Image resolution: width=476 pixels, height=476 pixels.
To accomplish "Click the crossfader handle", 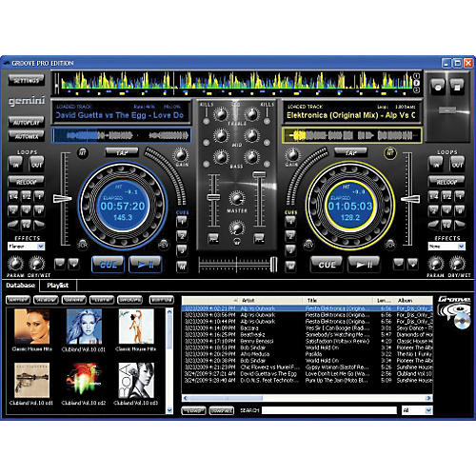I will 273,265.
